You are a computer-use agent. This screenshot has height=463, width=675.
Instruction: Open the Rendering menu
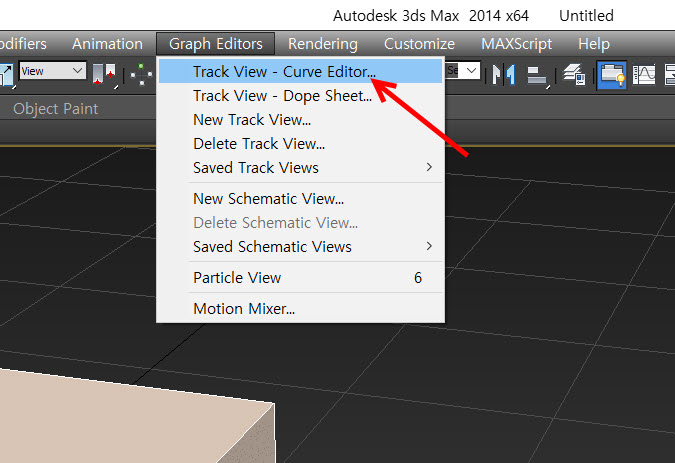point(323,44)
